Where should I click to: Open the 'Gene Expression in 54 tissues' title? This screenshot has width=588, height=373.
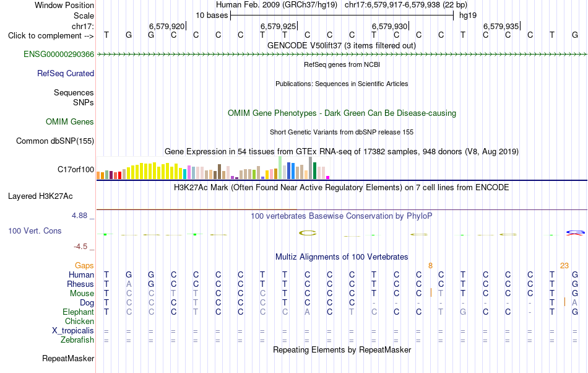click(342, 152)
